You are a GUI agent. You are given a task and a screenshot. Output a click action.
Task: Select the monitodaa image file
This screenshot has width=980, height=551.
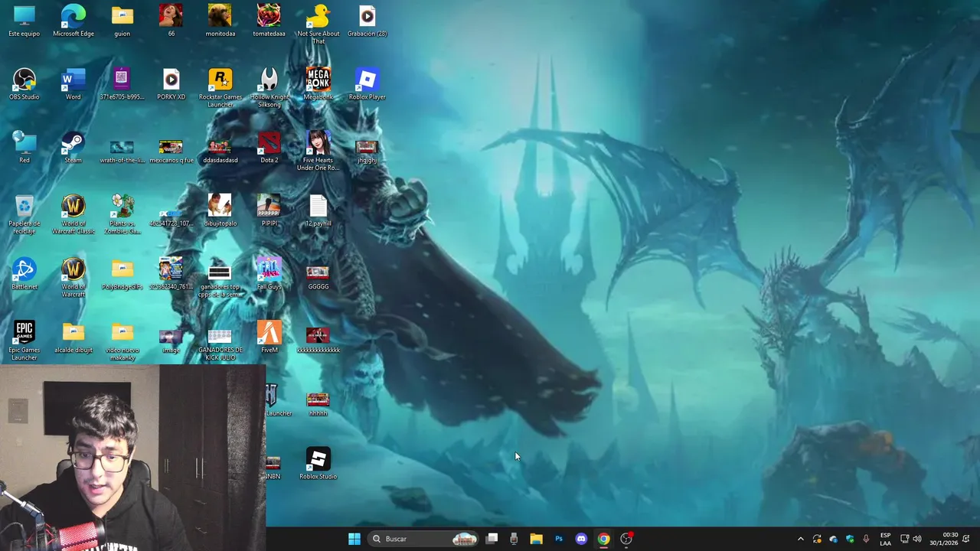220,21
